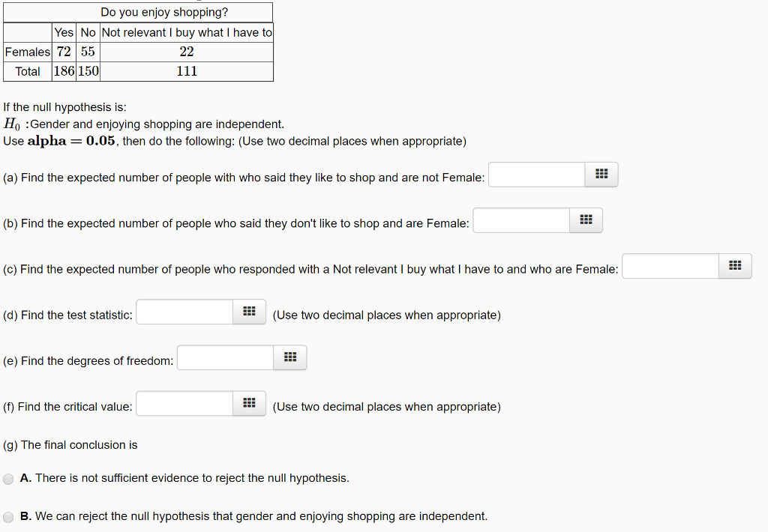Open the math keypad for part (b)
The width and height of the screenshot is (768, 532).
click(x=586, y=220)
